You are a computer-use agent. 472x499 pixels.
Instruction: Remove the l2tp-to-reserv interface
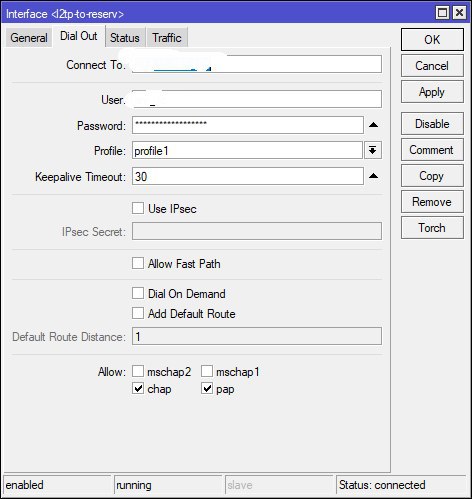tap(432, 202)
